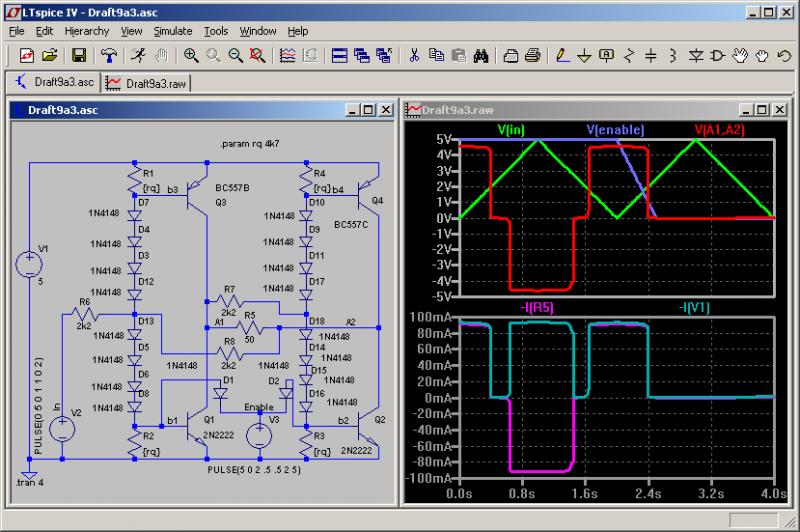Click the Zoom In magnifier icon

pos(190,55)
